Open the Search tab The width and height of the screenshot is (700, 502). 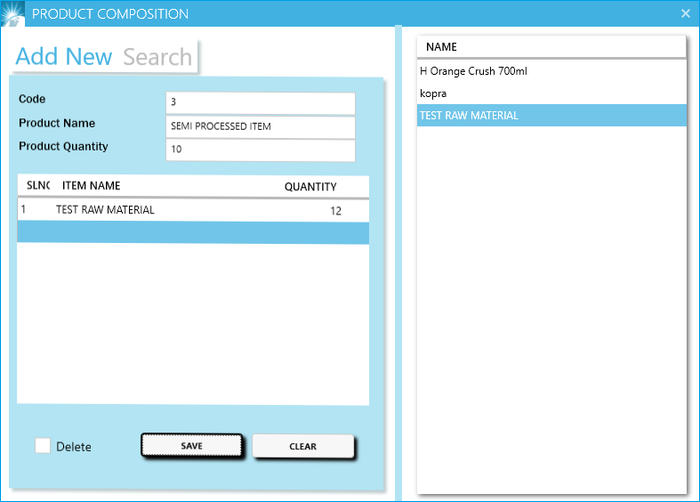tap(158, 57)
